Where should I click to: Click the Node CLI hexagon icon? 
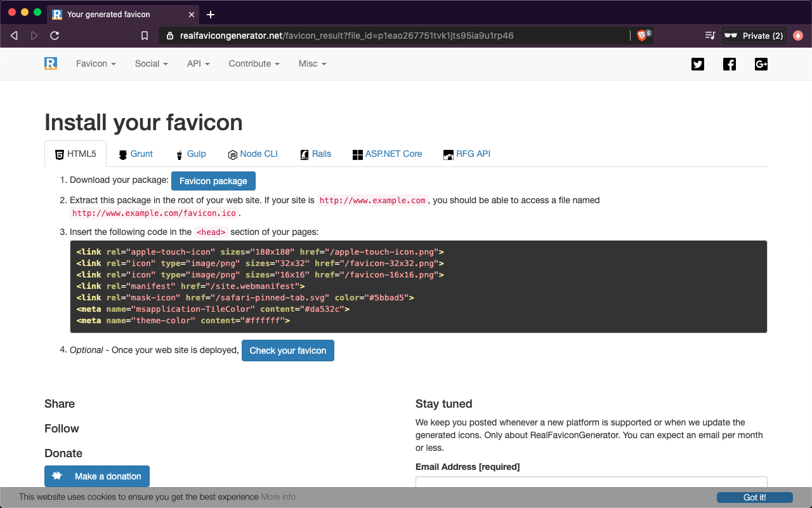233,154
